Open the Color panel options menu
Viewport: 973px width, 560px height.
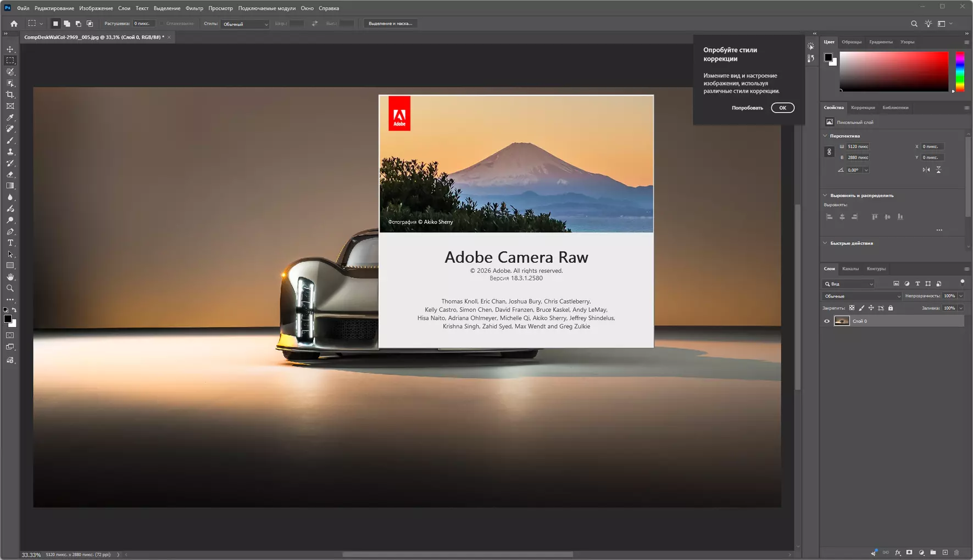tap(966, 42)
